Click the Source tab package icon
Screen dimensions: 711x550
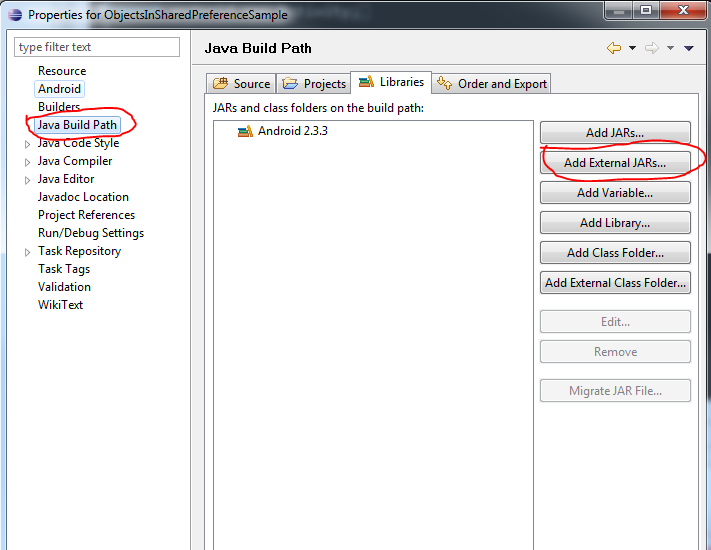tap(220, 83)
